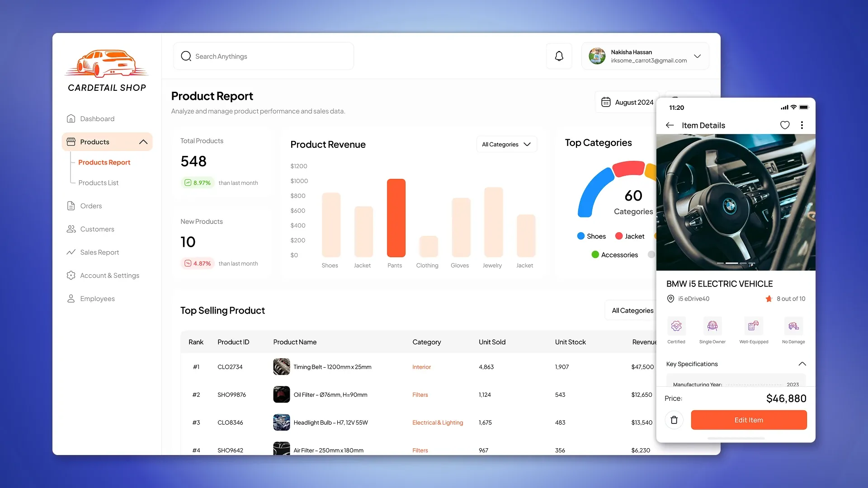Screen dimensions: 868x488
Task: Collapse the Key Specifications section
Action: (802, 364)
